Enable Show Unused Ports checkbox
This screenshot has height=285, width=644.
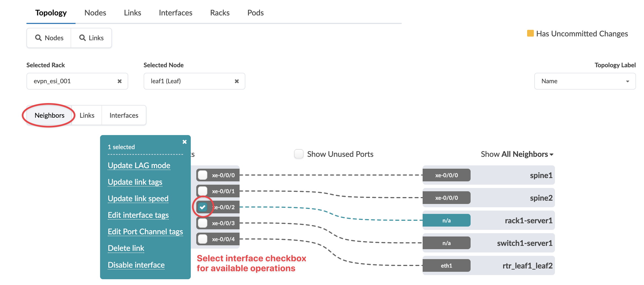click(x=299, y=154)
